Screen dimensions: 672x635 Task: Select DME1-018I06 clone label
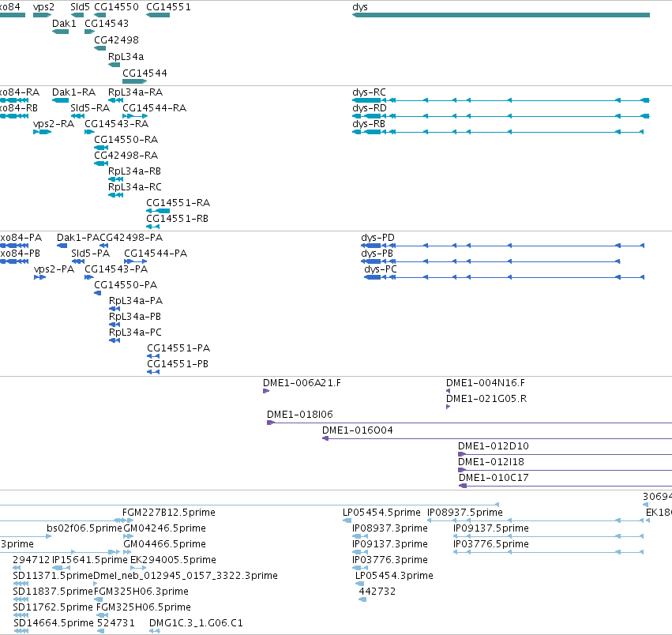300,415
